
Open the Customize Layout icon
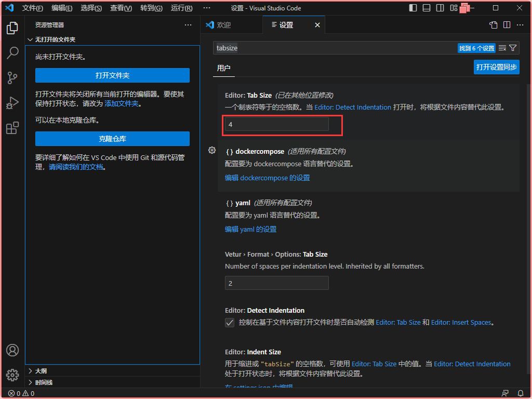click(454, 8)
